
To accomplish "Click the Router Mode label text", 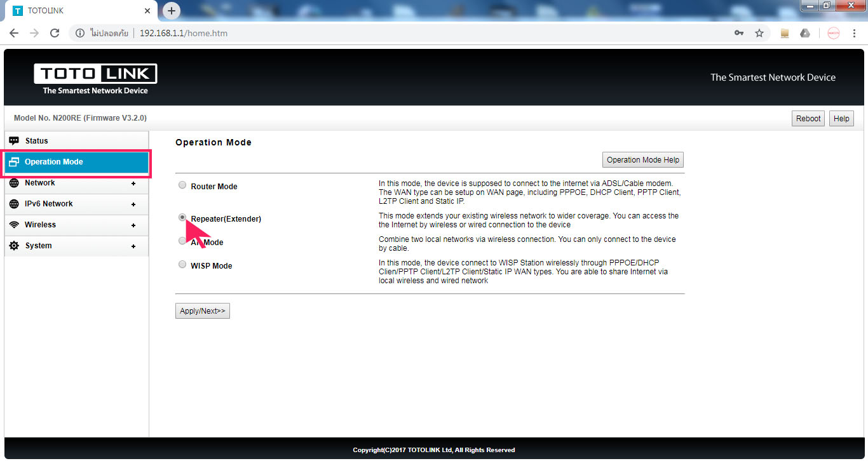I will click(x=214, y=187).
